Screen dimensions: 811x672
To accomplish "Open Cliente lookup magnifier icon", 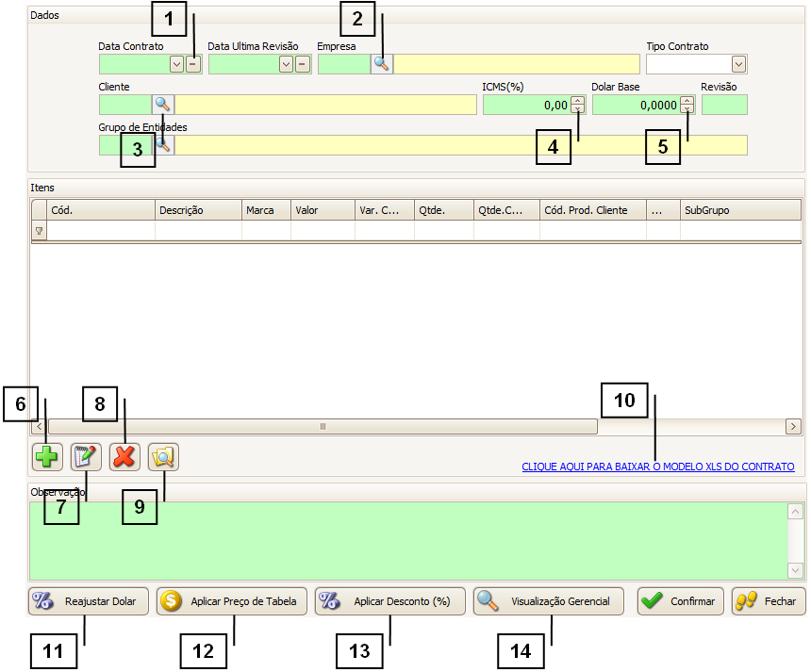I will tap(163, 105).
